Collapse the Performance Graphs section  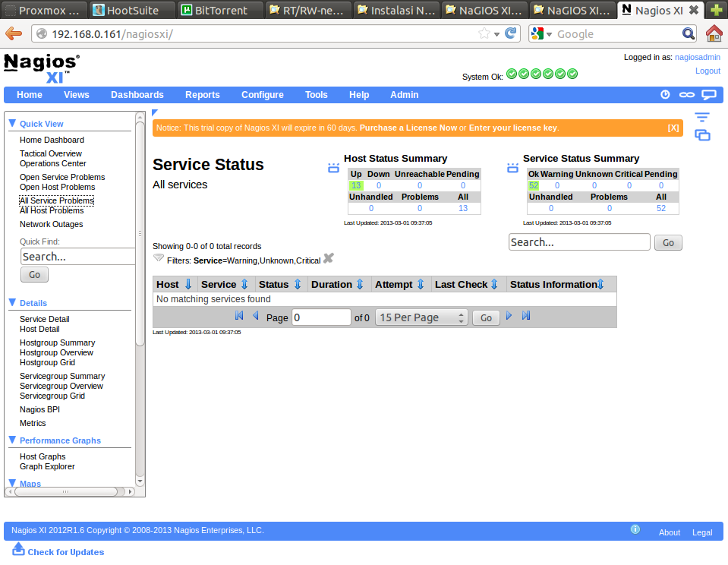tap(12, 440)
